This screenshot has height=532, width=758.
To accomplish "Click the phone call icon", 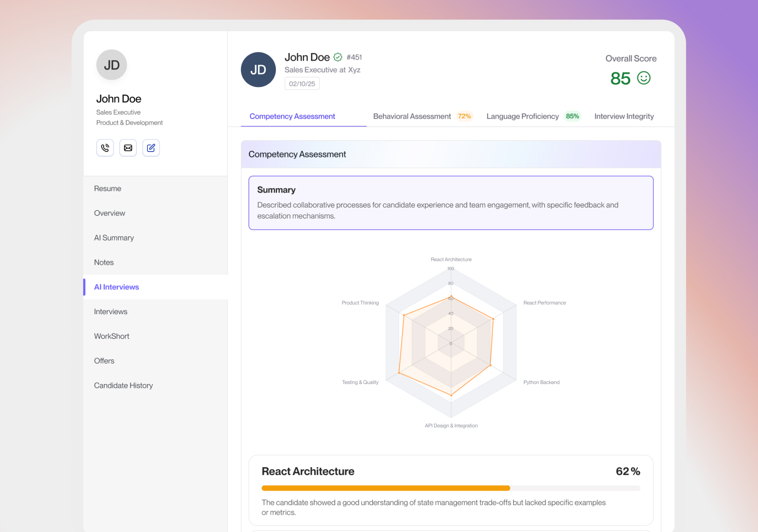I will [105, 148].
